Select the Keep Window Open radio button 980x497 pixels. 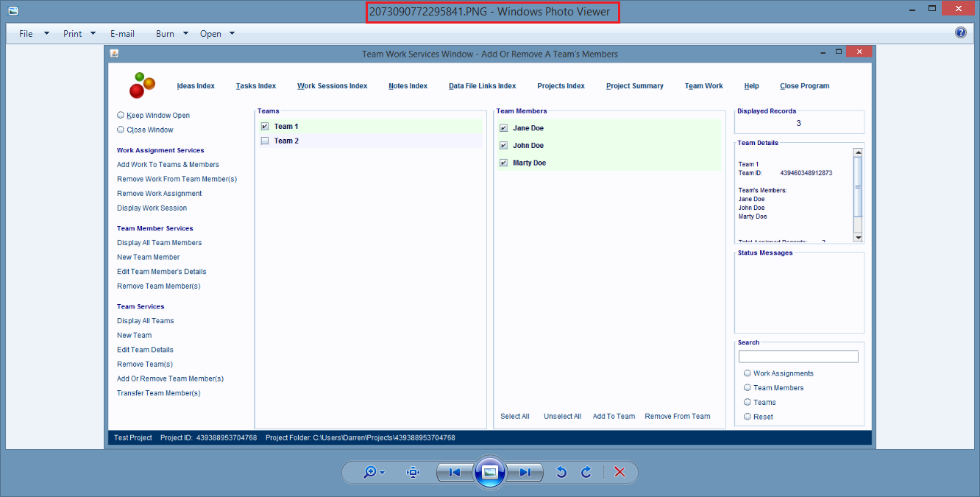click(121, 115)
